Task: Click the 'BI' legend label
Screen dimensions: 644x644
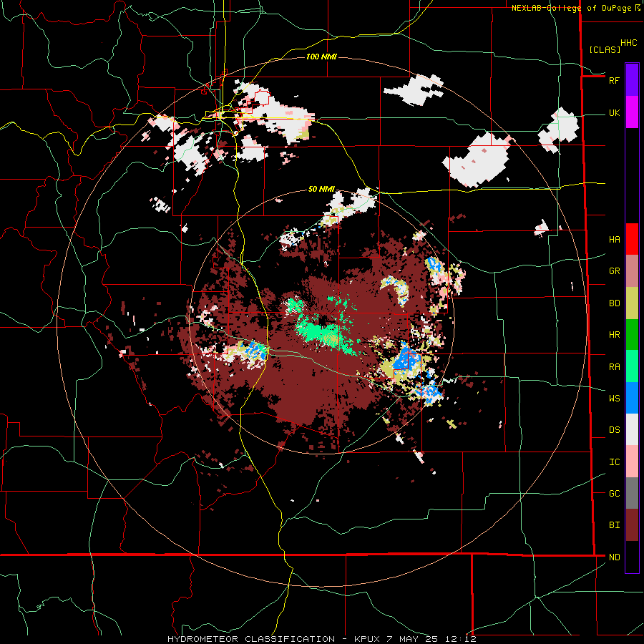Action: [614, 525]
